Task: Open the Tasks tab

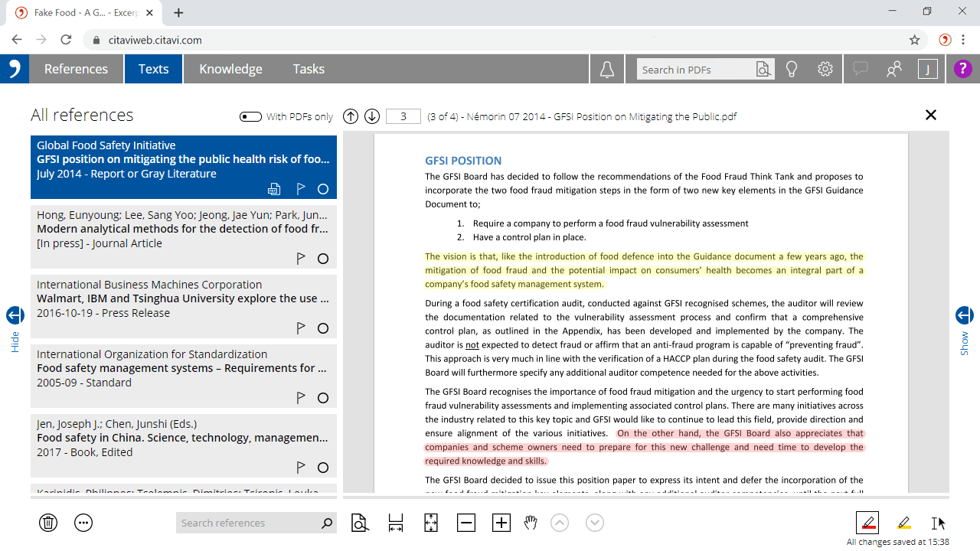Action: (x=309, y=69)
